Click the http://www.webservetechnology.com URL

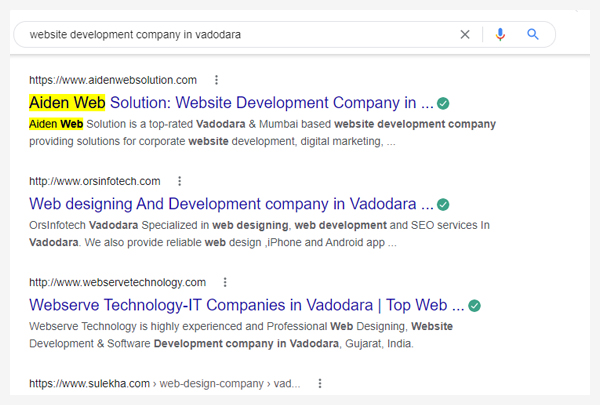click(117, 283)
